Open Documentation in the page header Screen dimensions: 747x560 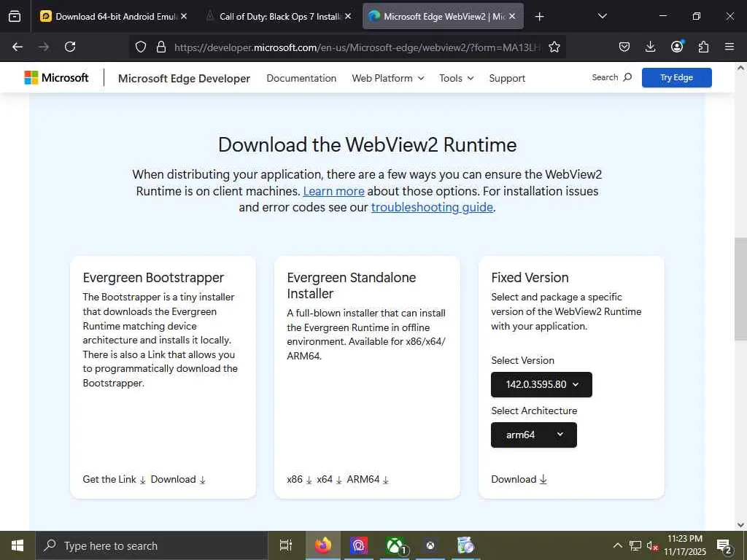click(x=301, y=78)
